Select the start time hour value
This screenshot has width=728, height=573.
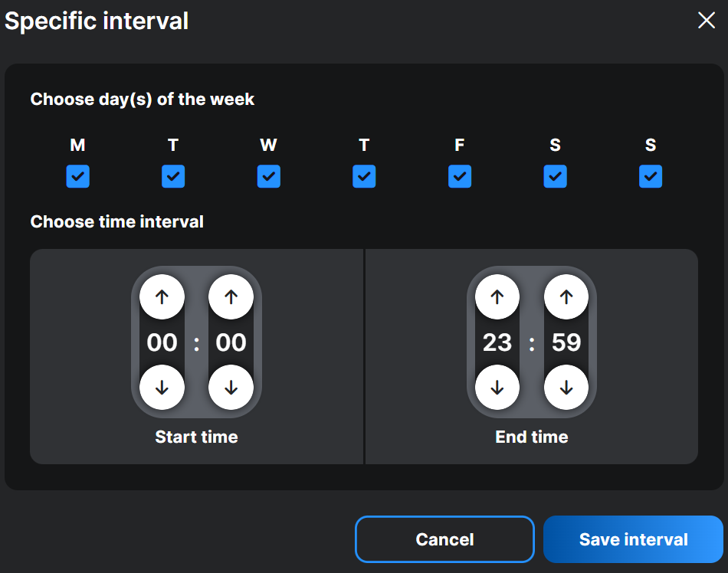(x=162, y=342)
